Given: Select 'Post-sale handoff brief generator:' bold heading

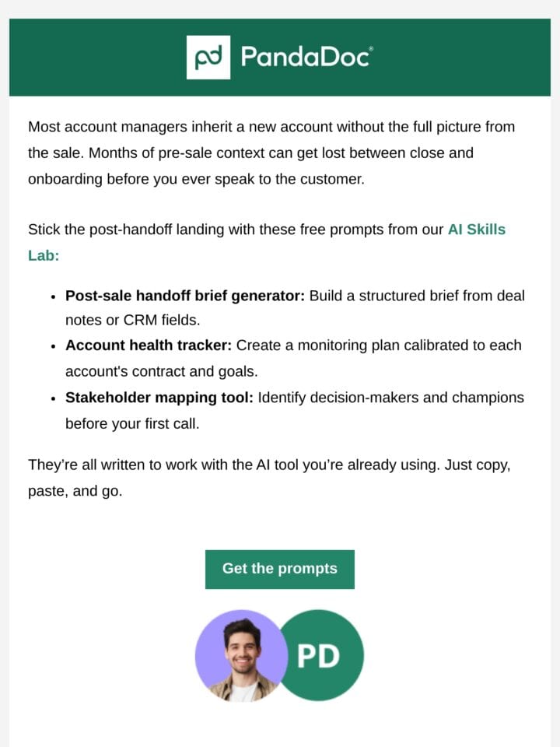Looking at the screenshot, I should (185, 296).
